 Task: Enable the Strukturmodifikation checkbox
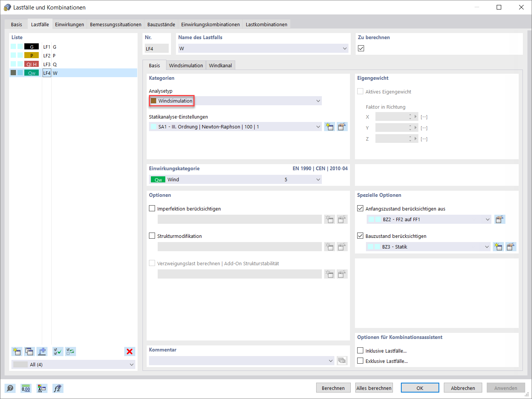[152, 236]
